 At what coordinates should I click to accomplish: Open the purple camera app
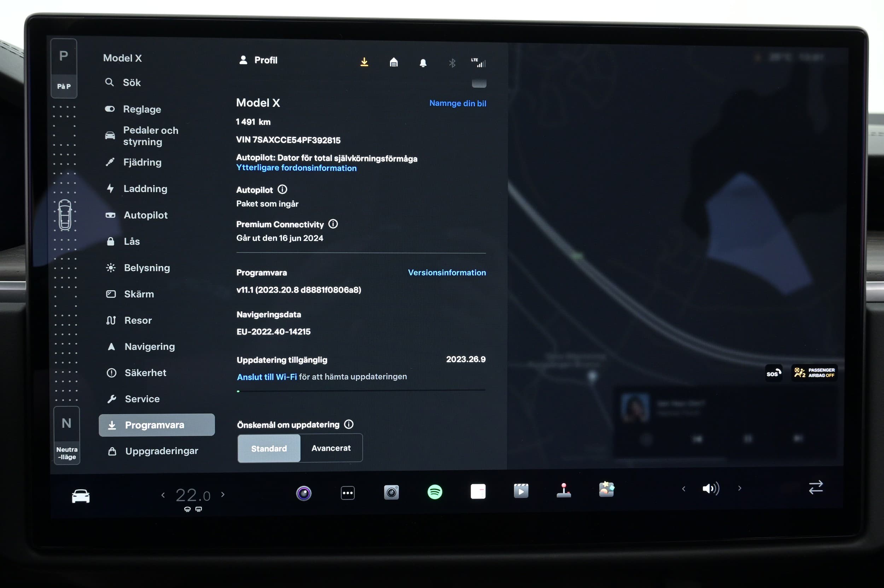(x=304, y=493)
